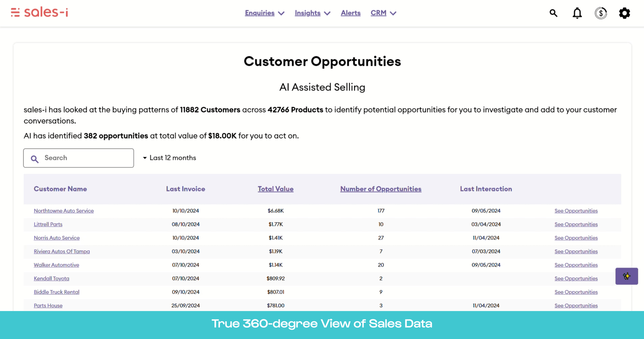Open Biddle Truck Rental customer
The height and width of the screenshot is (339, 644).
pos(56,292)
